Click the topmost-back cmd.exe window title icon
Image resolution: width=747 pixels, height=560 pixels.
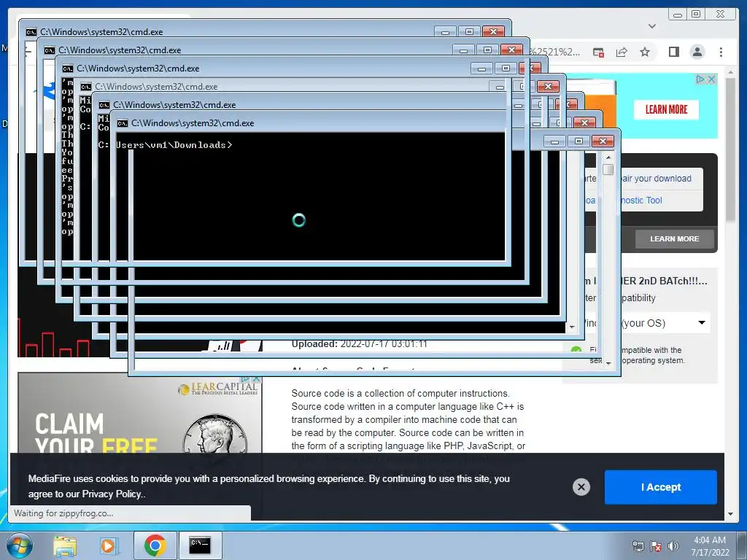click(x=31, y=32)
